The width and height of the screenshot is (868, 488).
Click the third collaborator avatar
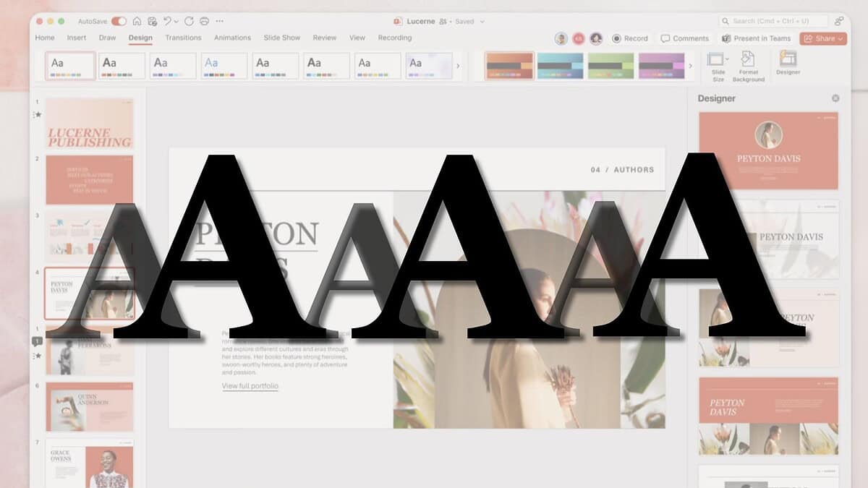pos(596,38)
